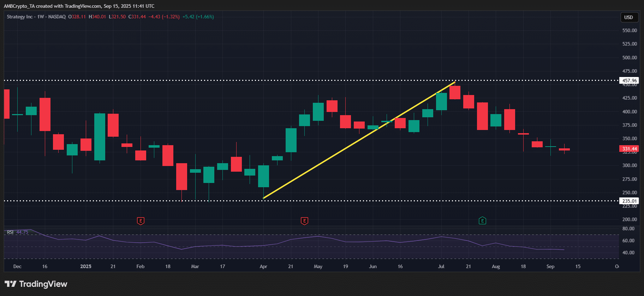The width and height of the screenshot is (644, 296).
Task: Click the 350.00 price axis label
Action: [x=630, y=138]
